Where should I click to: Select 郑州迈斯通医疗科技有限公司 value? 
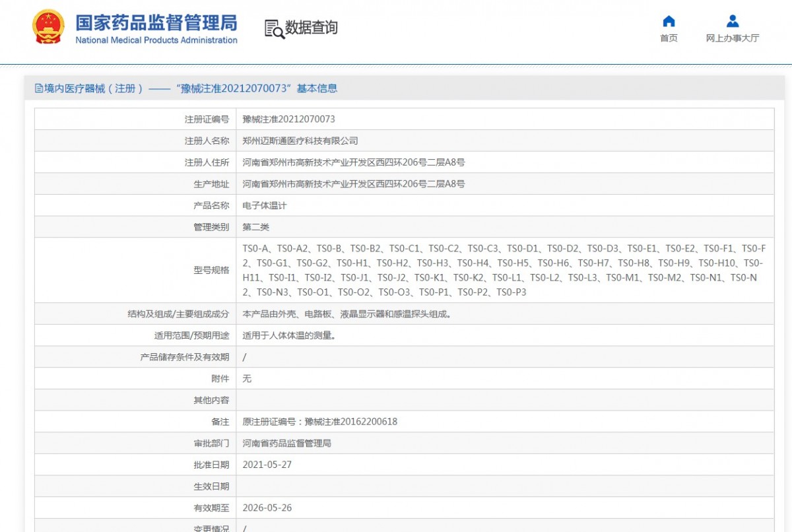[300, 141]
